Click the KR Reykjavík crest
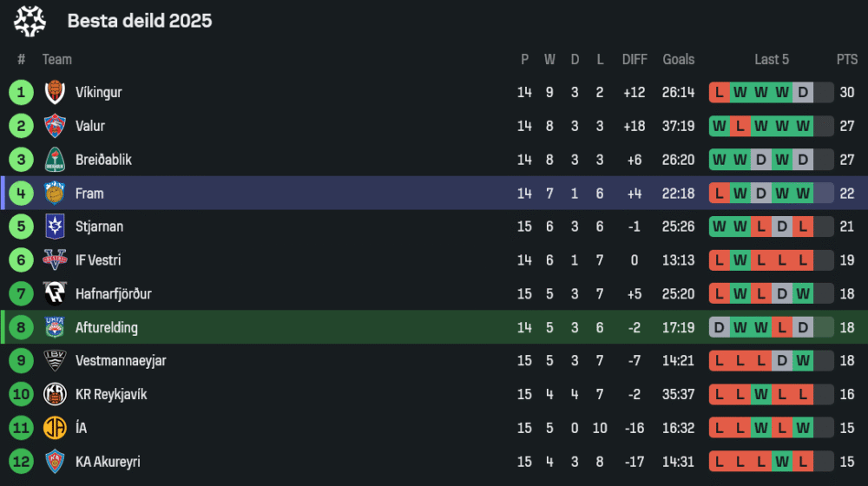 coord(55,394)
